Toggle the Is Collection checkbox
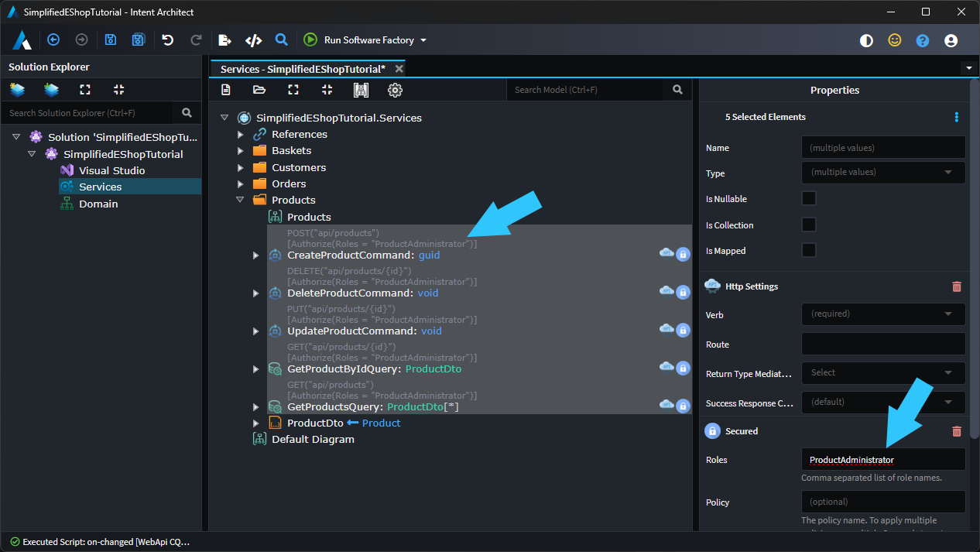Screen dimensions: 980x552 (x=809, y=225)
